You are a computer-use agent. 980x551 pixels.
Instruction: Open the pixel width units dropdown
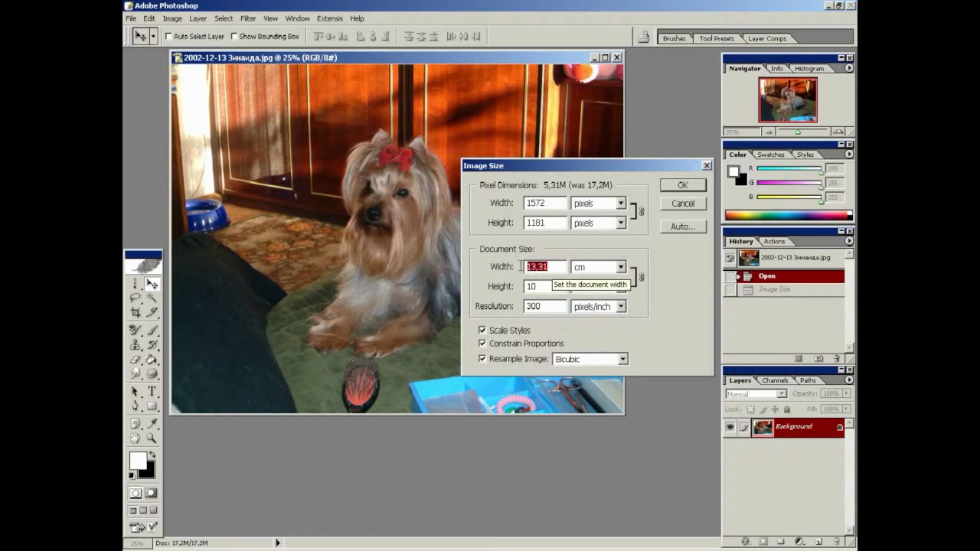tap(621, 204)
